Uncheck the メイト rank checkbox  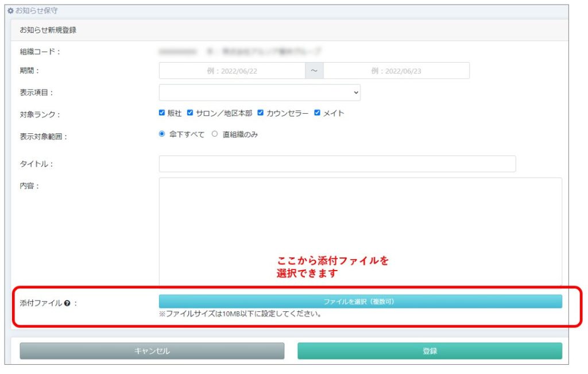tap(318, 113)
